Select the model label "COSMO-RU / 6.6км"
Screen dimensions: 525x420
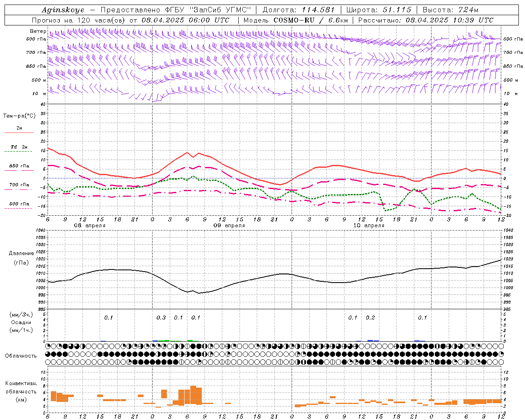click(x=311, y=20)
